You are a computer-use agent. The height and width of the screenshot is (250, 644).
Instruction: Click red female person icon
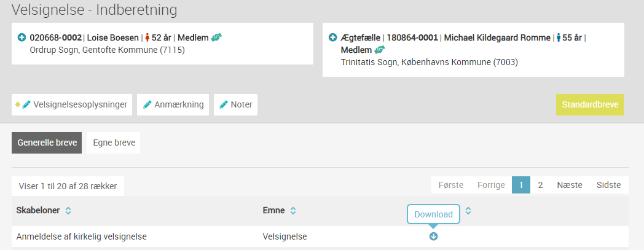coord(147,37)
